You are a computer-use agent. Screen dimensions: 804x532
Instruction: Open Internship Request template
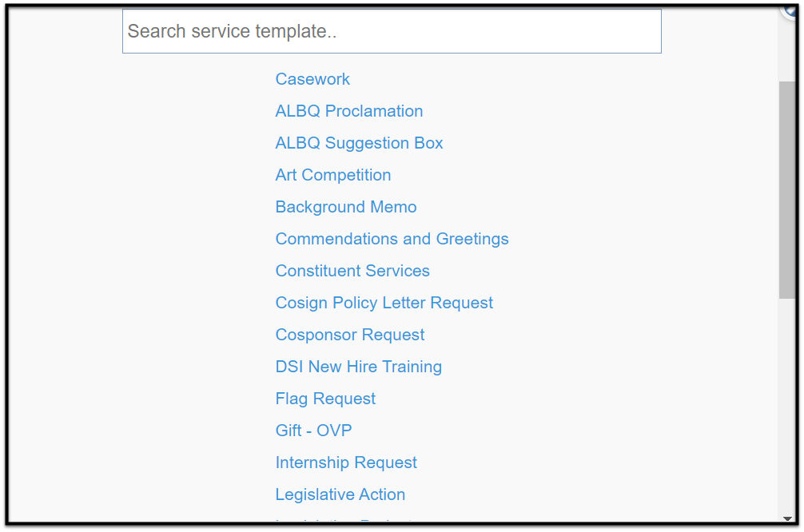pyautogui.click(x=346, y=463)
